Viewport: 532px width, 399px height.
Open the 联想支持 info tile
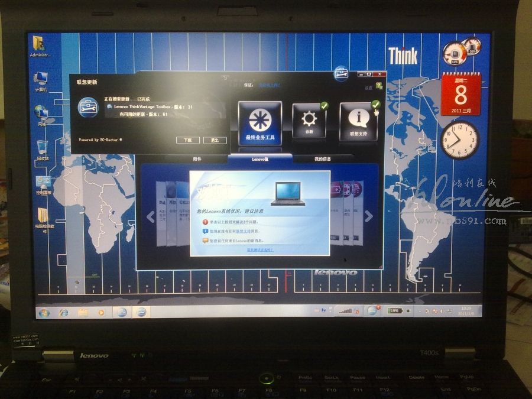point(358,121)
